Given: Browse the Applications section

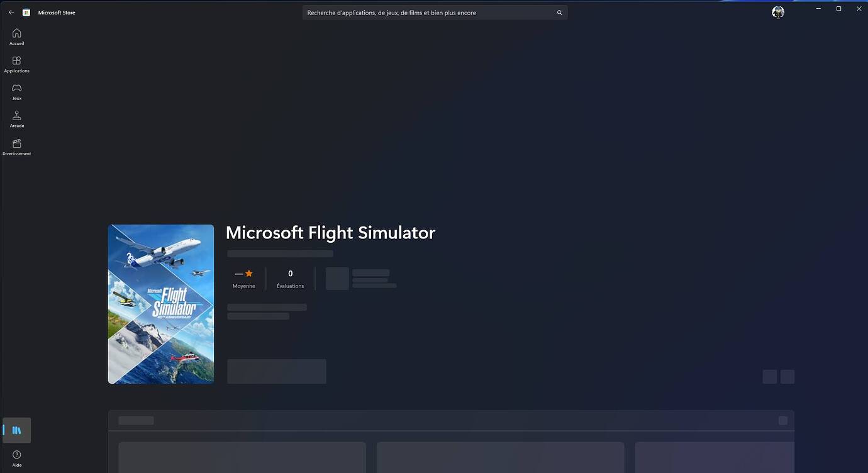Looking at the screenshot, I should (x=16, y=64).
